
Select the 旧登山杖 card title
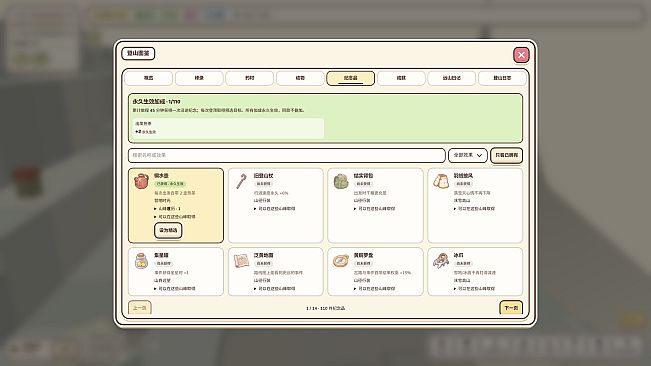[x=264, y=176]
